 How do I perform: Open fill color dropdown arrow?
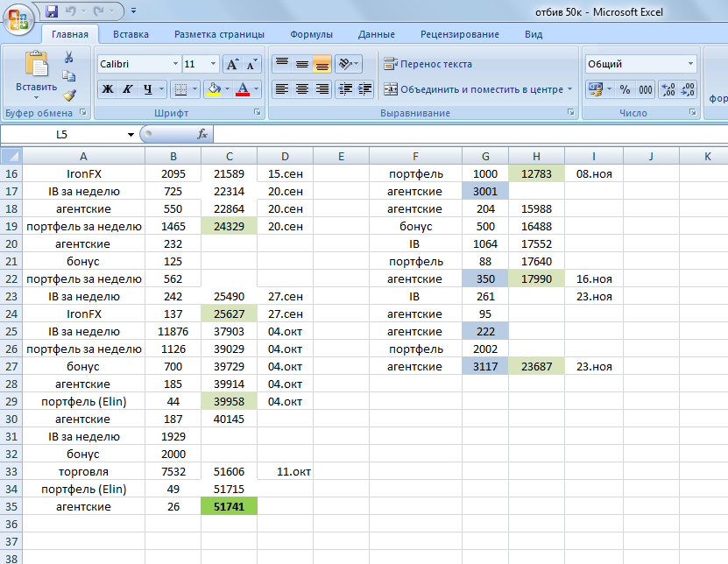pos(228,89)
